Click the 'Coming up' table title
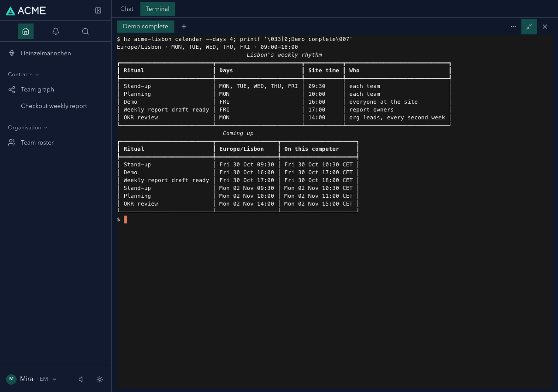The image size is (558, 392). 238,133
